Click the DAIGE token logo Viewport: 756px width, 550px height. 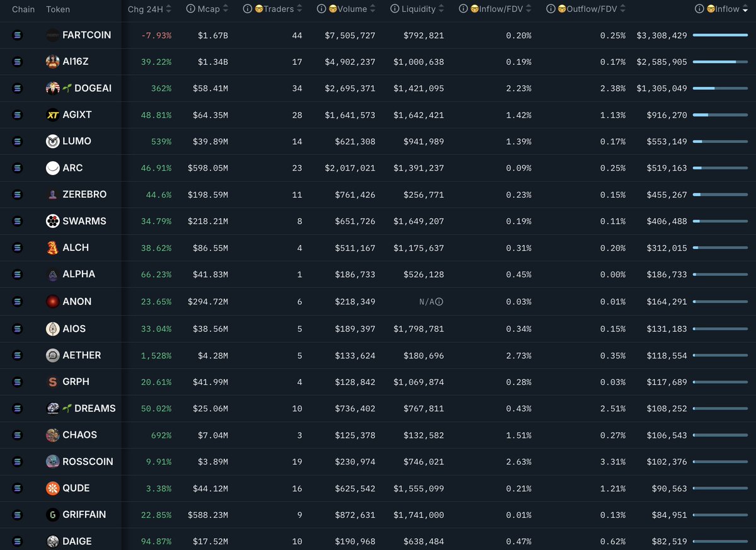pyautogui.click(x=53, y=541)
